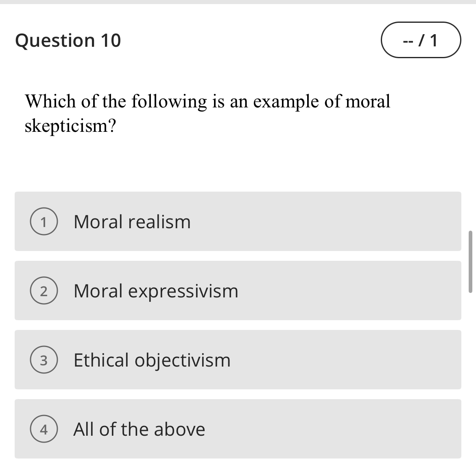Click the circled number 4 marker
The height and width of the screenshot is (476, 476).
[x=44, y=428]
